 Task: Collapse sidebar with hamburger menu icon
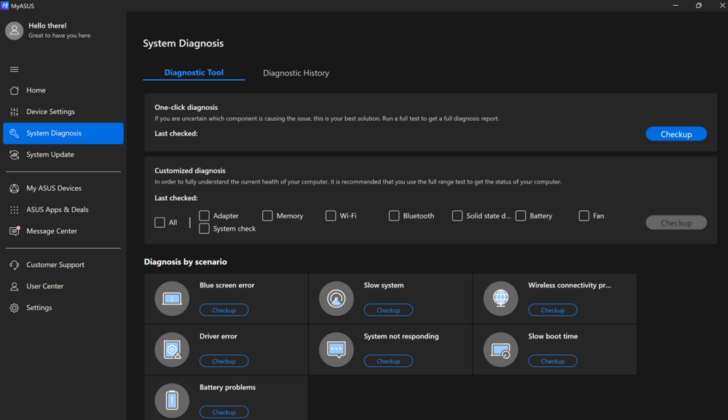tap(14, 69)
